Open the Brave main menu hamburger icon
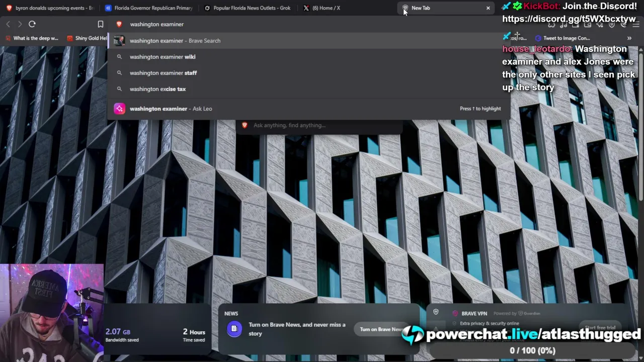Viewport: 644px width, 362px height. click(636, 24)
